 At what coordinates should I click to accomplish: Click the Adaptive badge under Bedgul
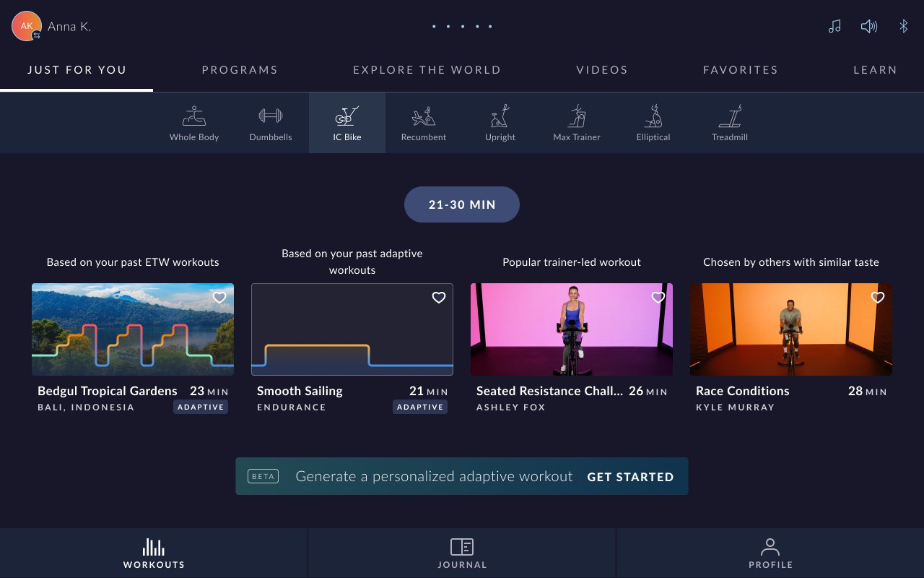[201, 407]
